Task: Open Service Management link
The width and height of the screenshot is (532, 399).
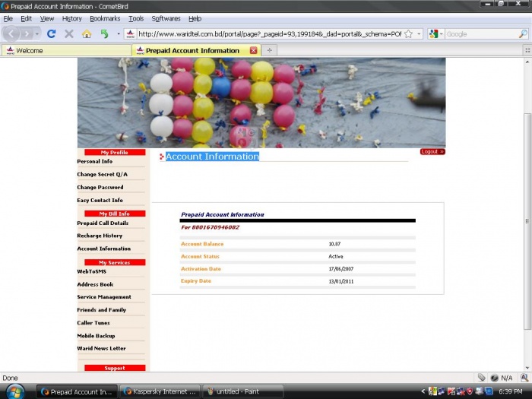Action: [104, 297]
